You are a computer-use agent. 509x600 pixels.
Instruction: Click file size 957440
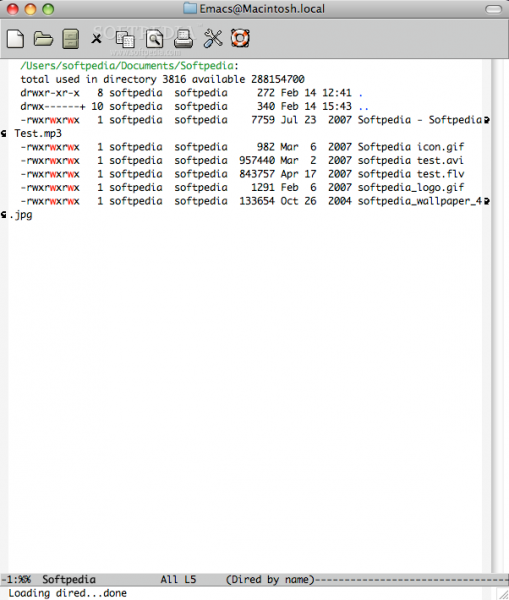[257, 160]
